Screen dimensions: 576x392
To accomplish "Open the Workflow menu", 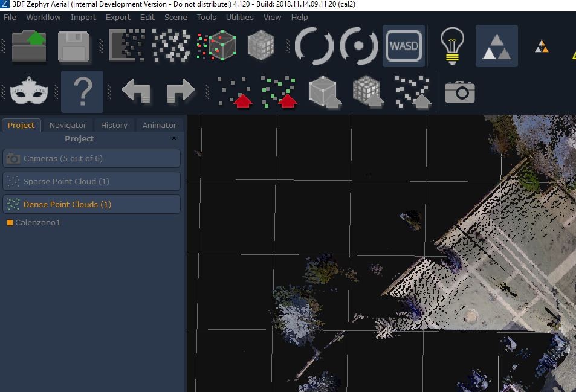I will click(x=43, y=17).
